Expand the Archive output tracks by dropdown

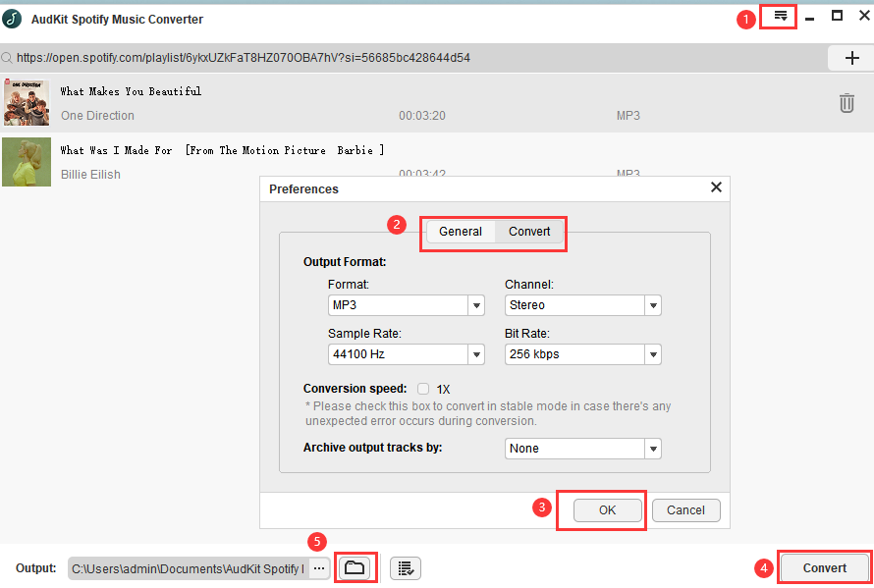click(653, 449)
